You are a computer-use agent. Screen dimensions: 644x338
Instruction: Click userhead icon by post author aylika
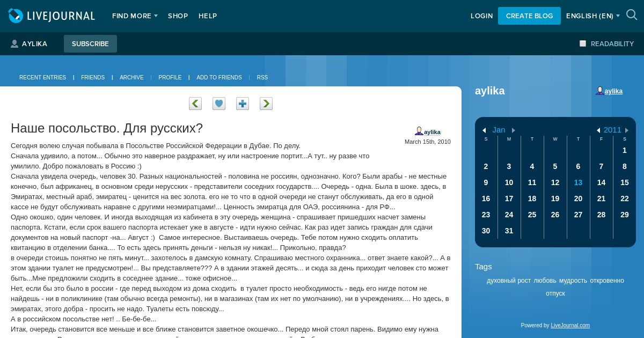(419, 131)
